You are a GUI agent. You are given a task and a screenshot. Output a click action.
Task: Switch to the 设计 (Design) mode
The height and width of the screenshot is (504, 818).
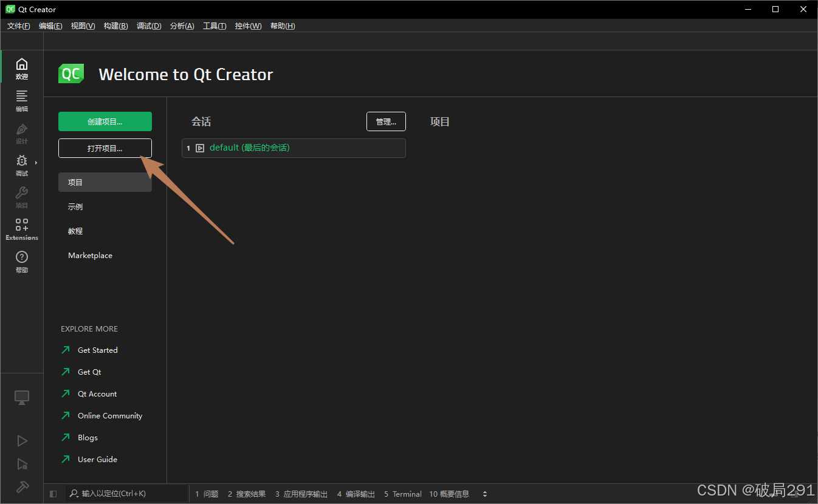click(x=22, y=133)
